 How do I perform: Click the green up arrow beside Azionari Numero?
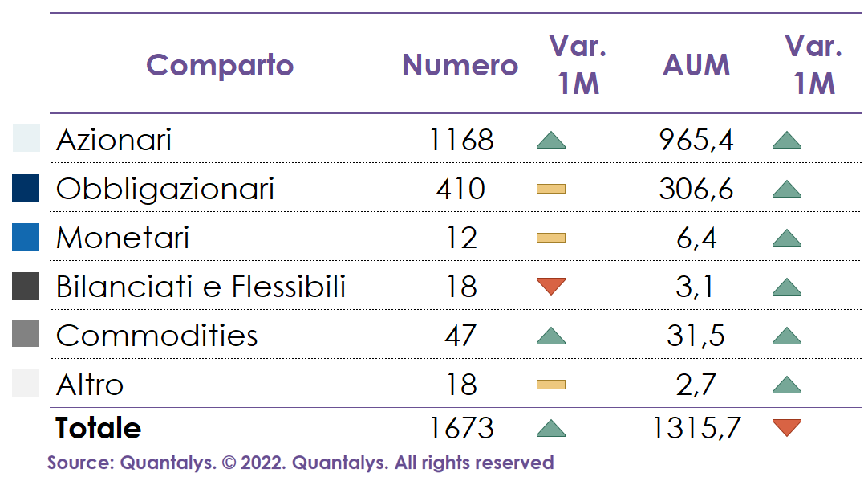[x=550, y=141]
